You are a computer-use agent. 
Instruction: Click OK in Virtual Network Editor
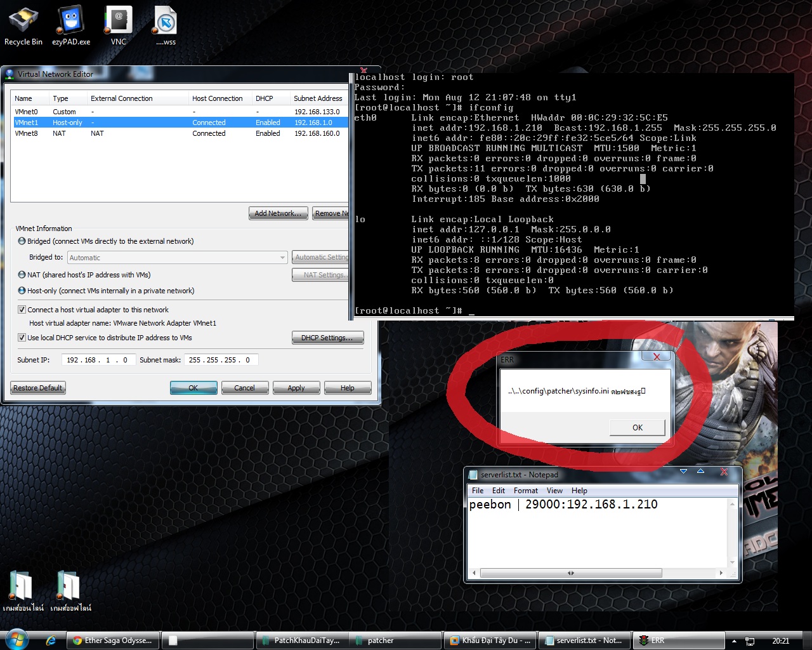pos(193,388)
